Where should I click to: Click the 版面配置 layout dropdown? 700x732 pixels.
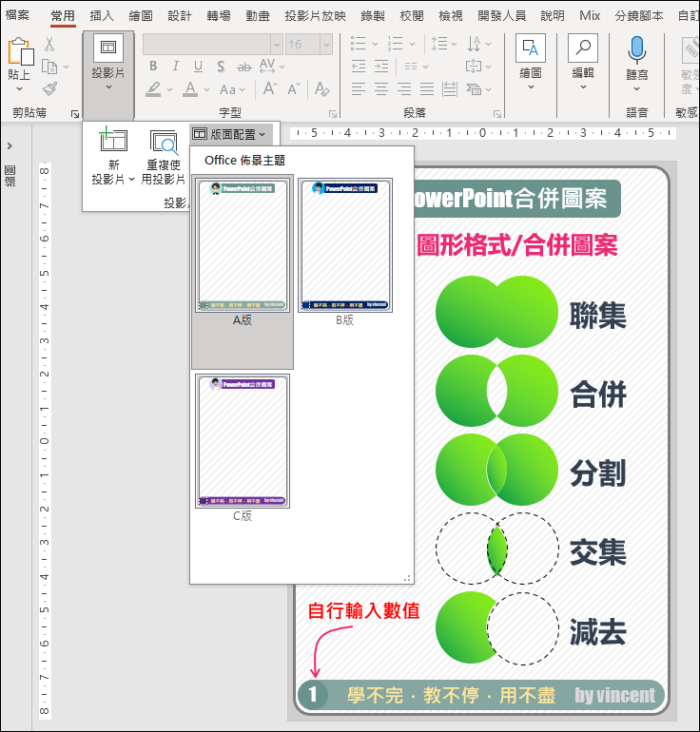[x=229, y=134]
